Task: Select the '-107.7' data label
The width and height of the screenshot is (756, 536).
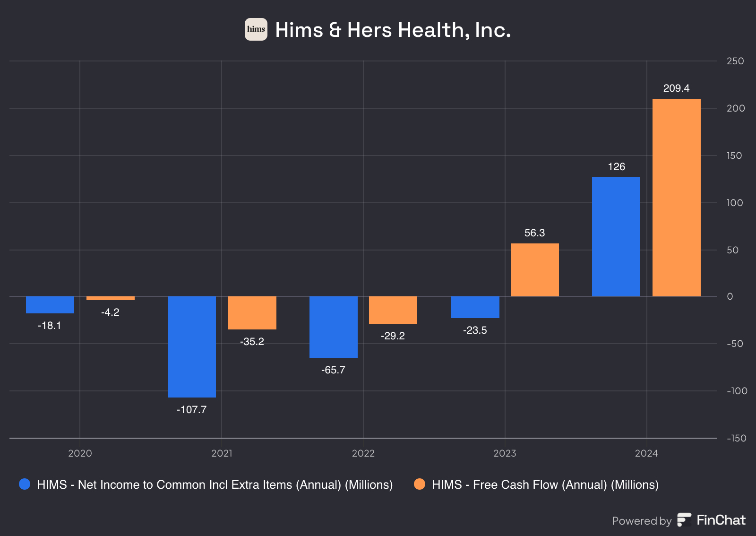Action: 192,410
